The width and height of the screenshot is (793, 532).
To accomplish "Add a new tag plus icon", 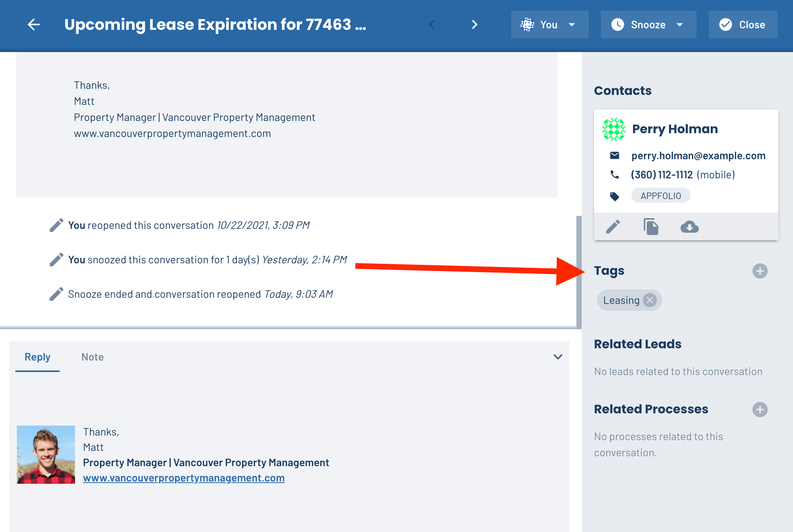I will pyautogui.click(x=760, y=271).
